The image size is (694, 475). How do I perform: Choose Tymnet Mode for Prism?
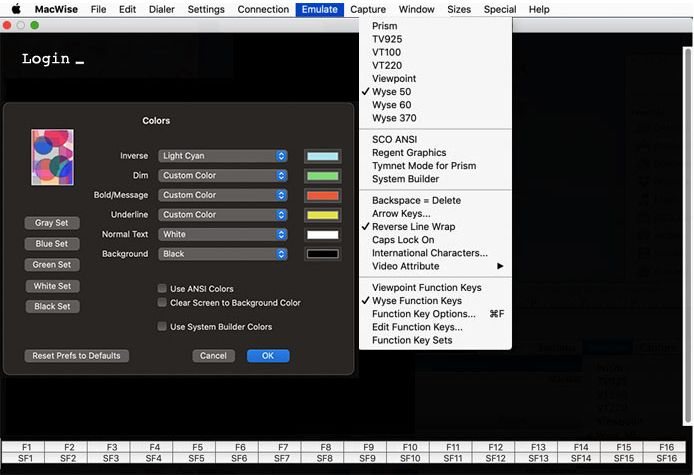[x=436, y=166]
